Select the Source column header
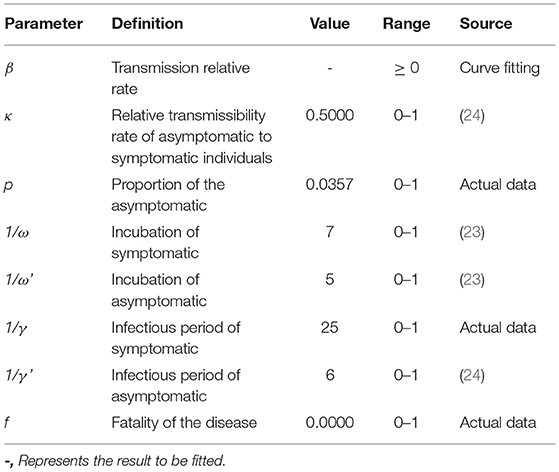The image size is (559, 472). tap(486, 24)
